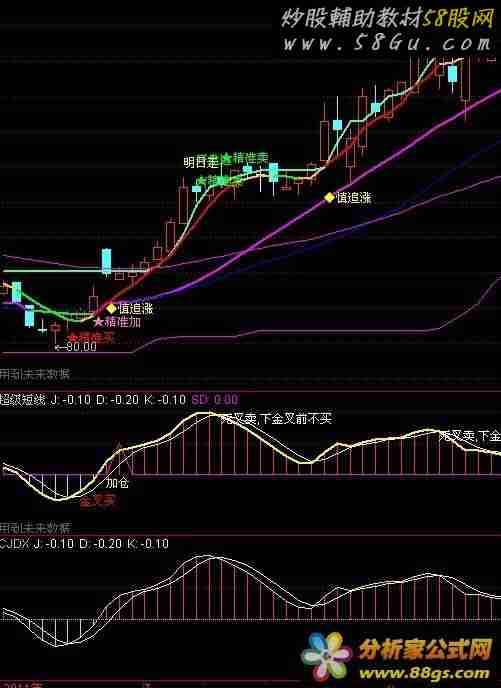This screenshot has width=501, height=688.
Task: Open the www.88gs.com link
Action: (424, 673)
